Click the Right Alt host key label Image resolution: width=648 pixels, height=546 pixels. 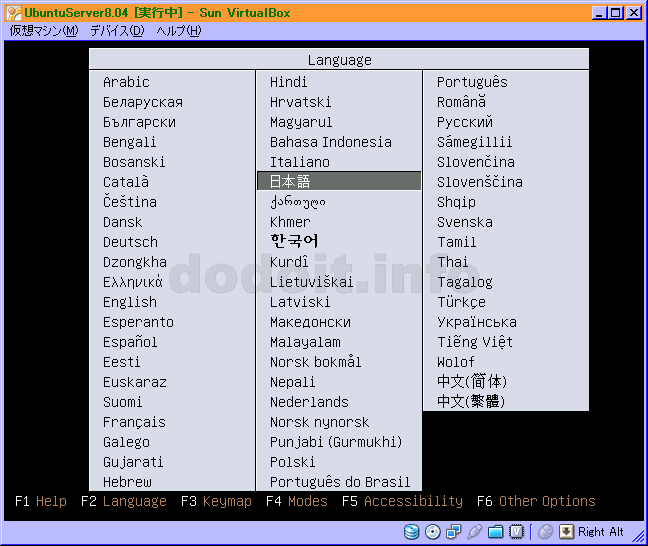point(600,532)
